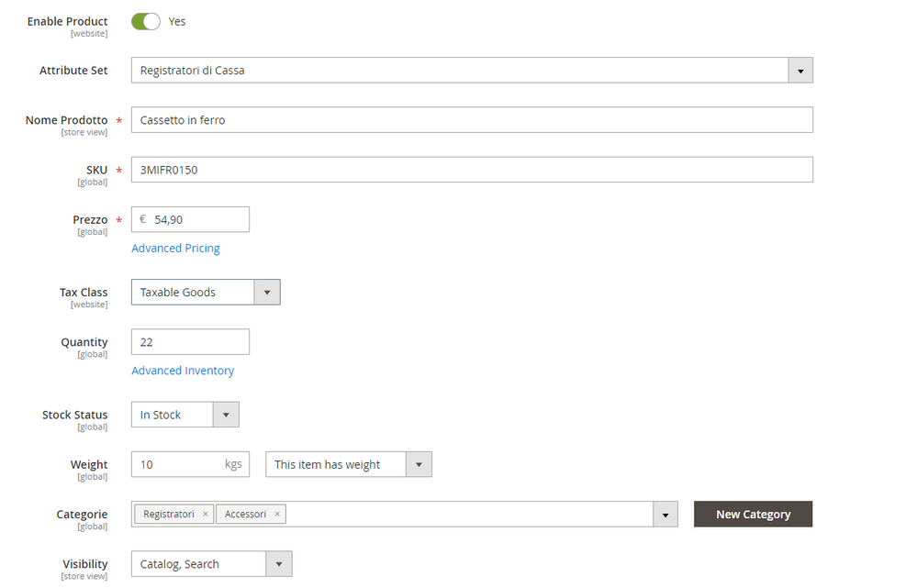Open the Attribute Set dropdown
Screen dimensions: 917x588
click(459, 71)
